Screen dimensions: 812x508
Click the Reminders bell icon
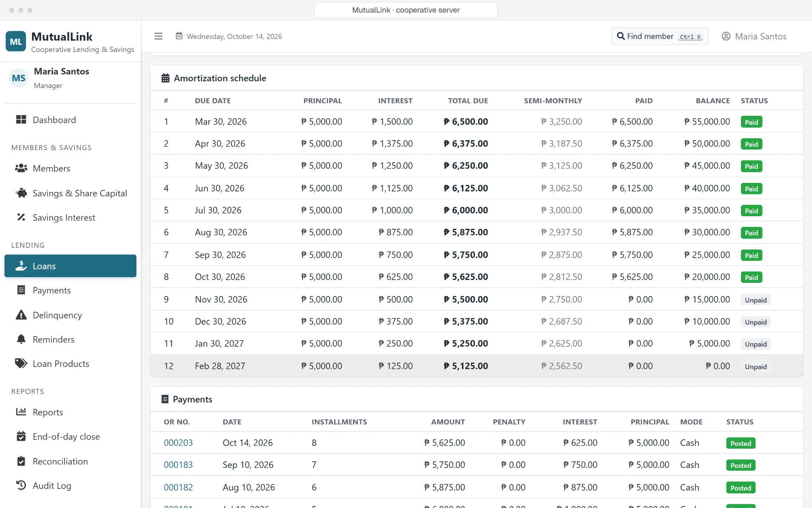pyautogui.click(x=21, y=339)
